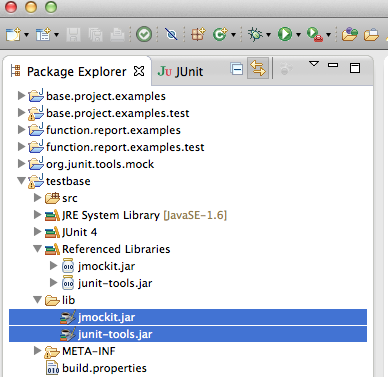Viewport: 388px width, 377px height.
Task: Maximize the Package Explorer view
Action: click(355, 68)
